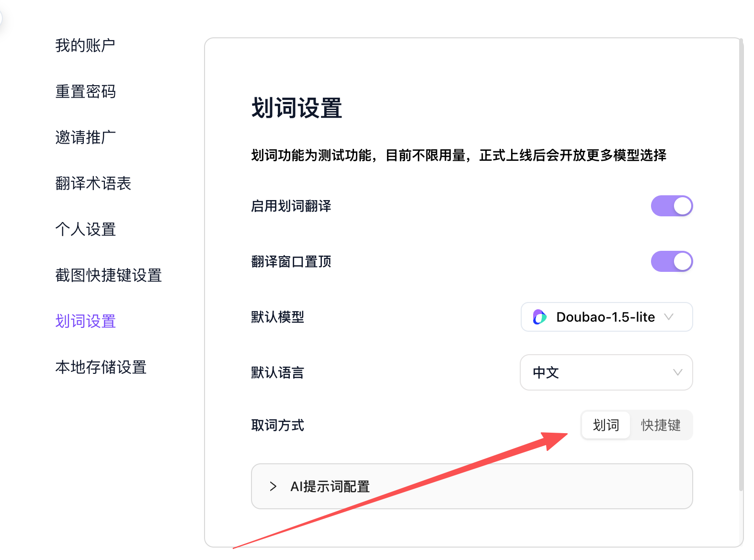Viewport: 754px width, 560px height.
Task: Open 邀请推广 from the sidebar
Action: pyautogui.click(x=85, y=137)
